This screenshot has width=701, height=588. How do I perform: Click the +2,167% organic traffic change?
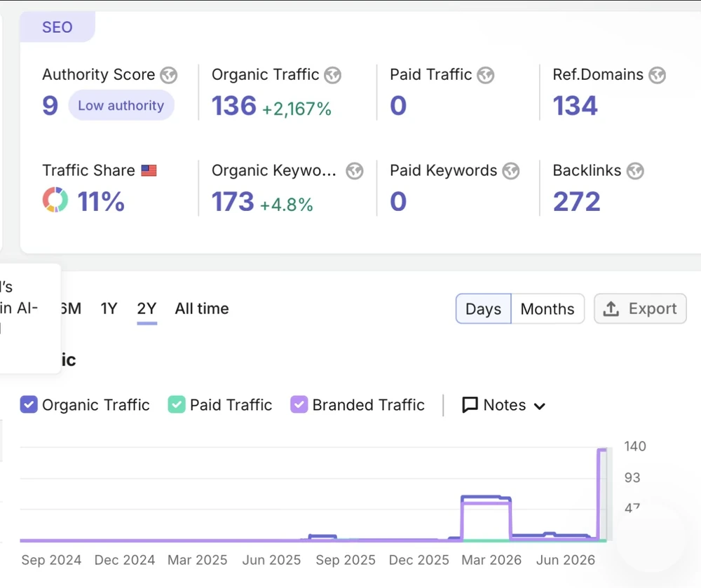pyautogui.click(x=297, y=109)
